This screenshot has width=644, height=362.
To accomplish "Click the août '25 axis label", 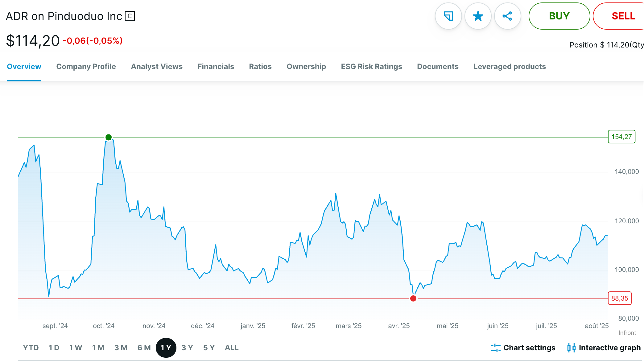I will pos(597,326).
